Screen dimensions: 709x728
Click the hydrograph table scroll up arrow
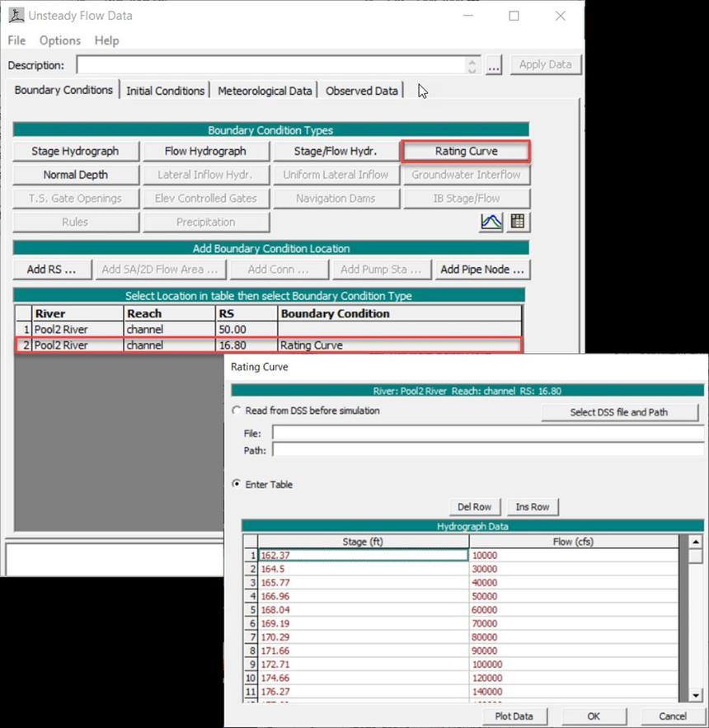[696, 542]
